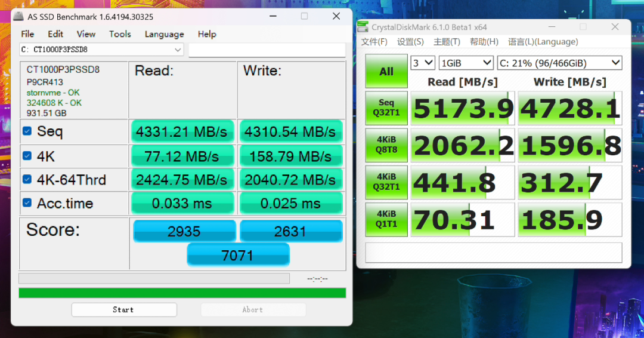Click the 4KiB Q8T8 write result 1596.8

570,145
